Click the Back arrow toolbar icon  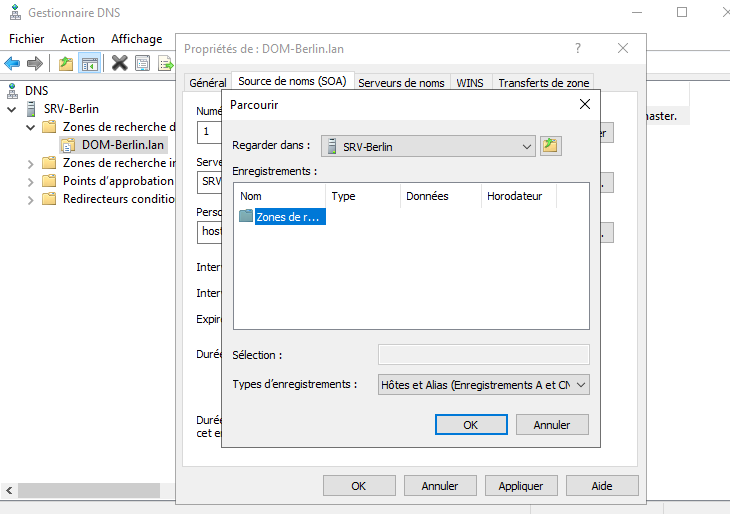point(13,63)
